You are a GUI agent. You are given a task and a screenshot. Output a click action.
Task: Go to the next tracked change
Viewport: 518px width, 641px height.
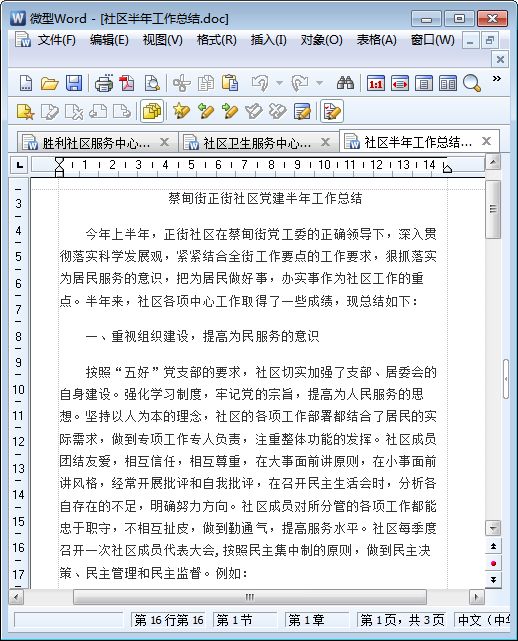point(230,111)
